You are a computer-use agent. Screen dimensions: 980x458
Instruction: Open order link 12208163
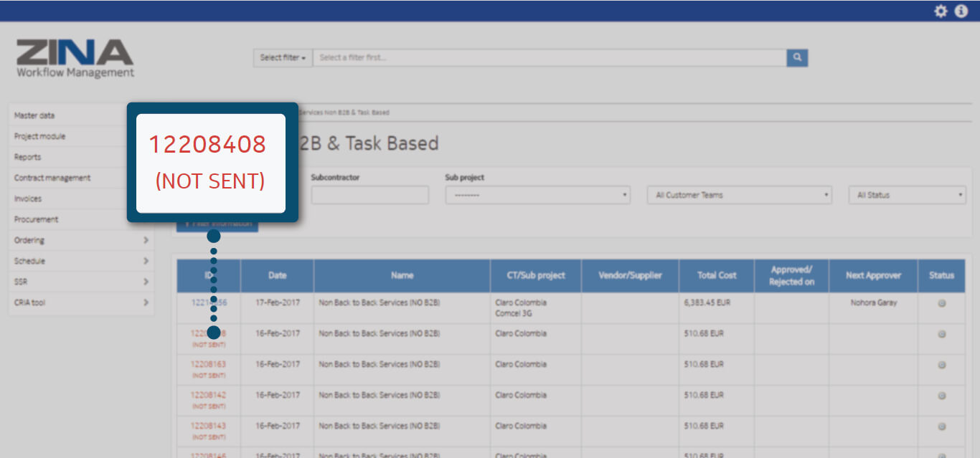pyautogui.click(x=208, y=364)
